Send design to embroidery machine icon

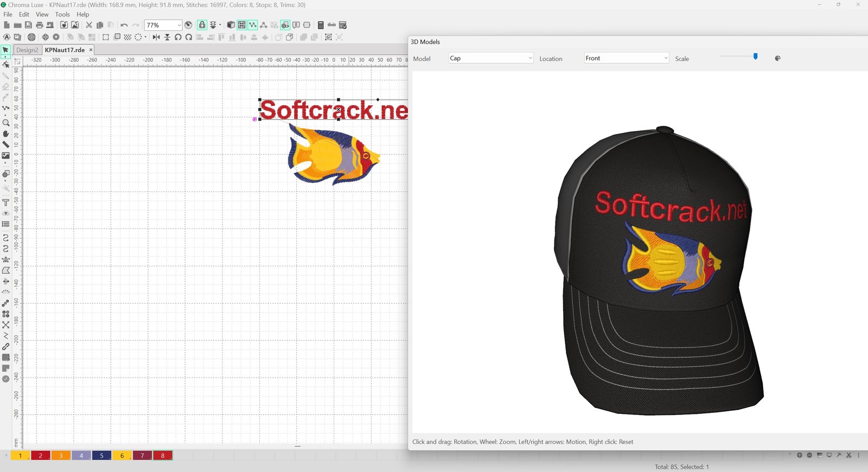pos(50,25)
